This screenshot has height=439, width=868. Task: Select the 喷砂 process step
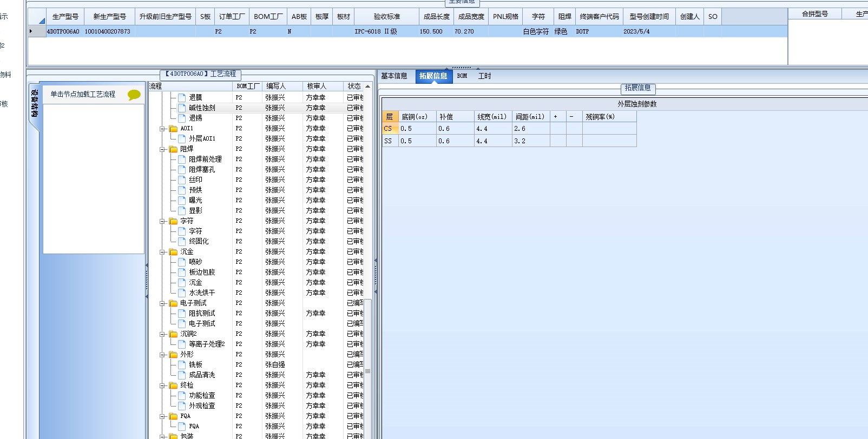click(x=195, y=262)
